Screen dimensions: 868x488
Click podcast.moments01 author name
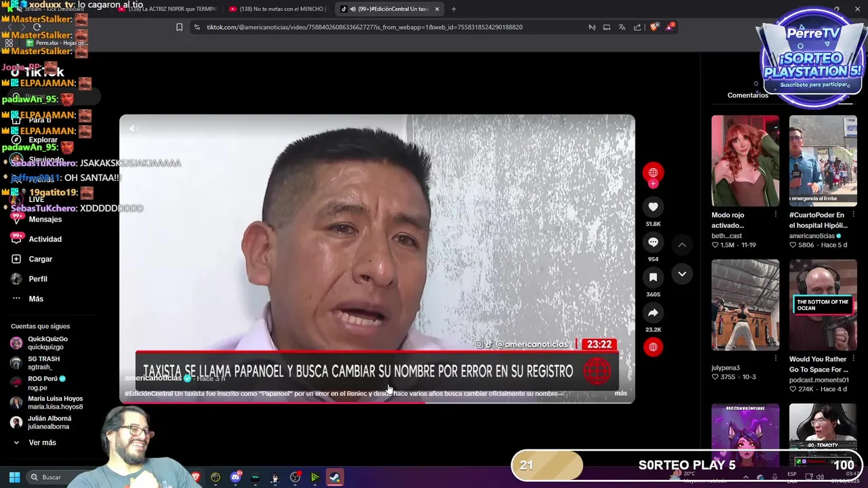click(818, 380)
